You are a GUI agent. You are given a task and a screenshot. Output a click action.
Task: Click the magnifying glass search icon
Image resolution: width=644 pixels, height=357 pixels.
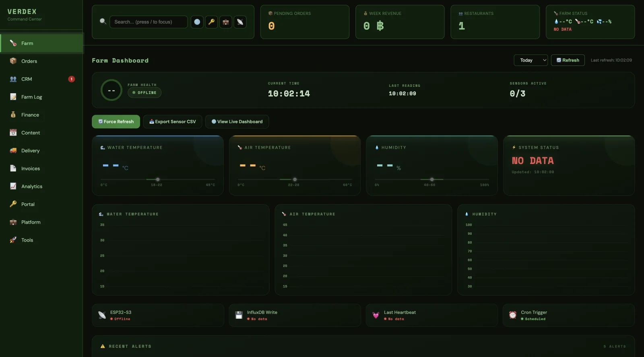coord(103,22)
